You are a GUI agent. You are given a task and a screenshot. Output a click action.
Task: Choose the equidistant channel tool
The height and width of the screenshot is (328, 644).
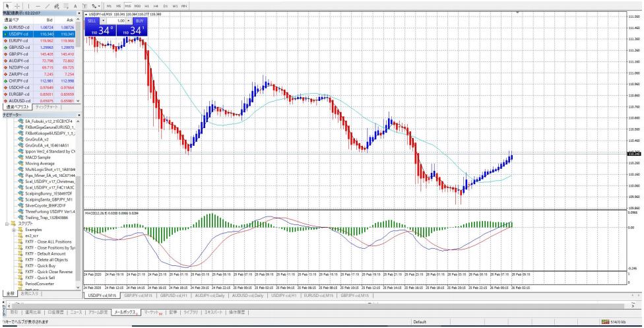coord(57,6)
